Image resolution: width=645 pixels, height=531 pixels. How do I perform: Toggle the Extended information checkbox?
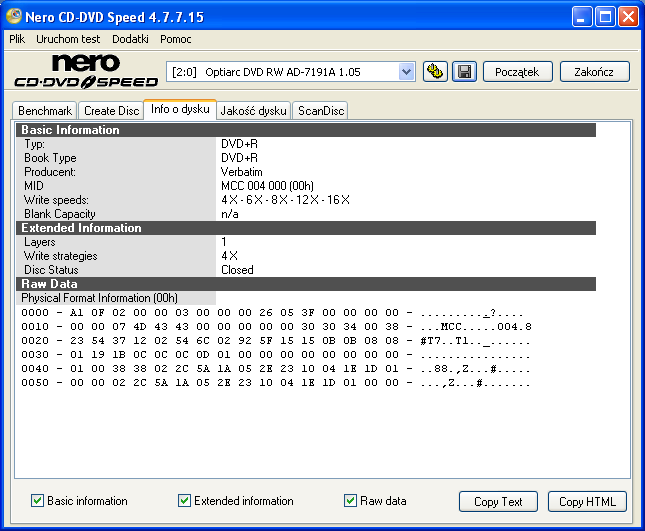pyautogui.click(x=184, y=501)
